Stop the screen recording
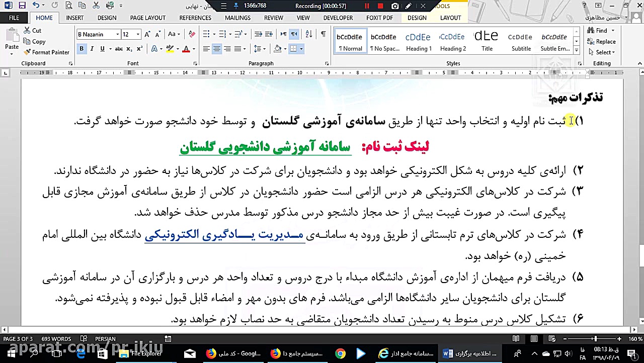The height and width of the screenshot is (363, 644). 380,6
